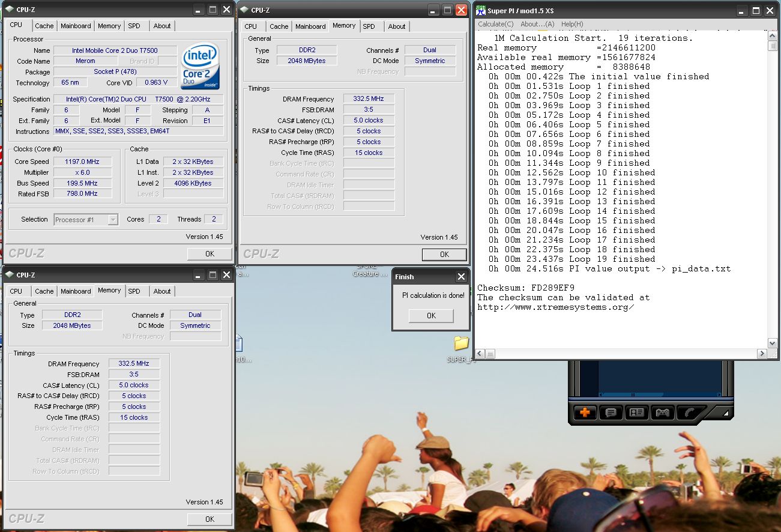
Task: Select SPD tab in the lower CPU-Z window
Action: 134,291
